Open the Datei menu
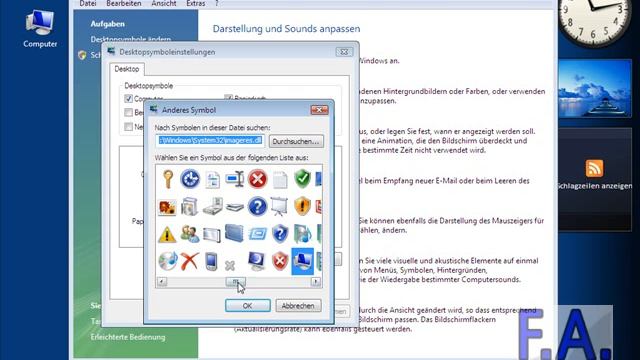The image size is (640, 360). [x=88, y=3]
